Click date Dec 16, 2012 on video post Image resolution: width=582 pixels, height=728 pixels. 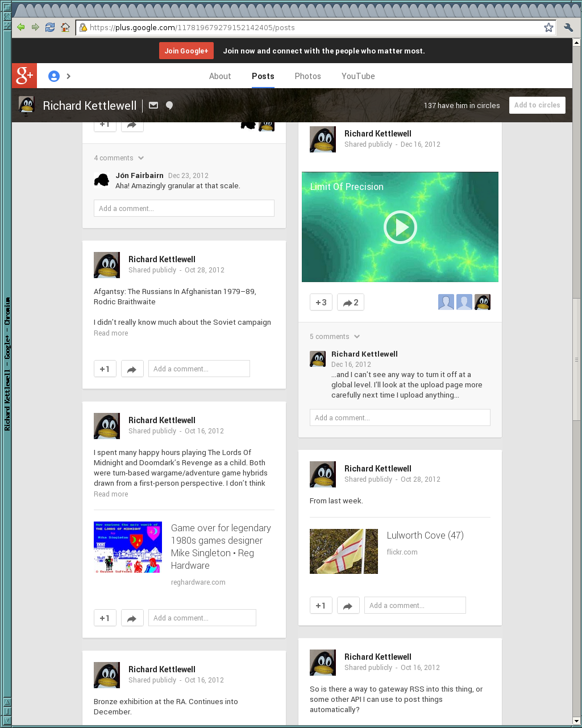click(x=421, y=144)
